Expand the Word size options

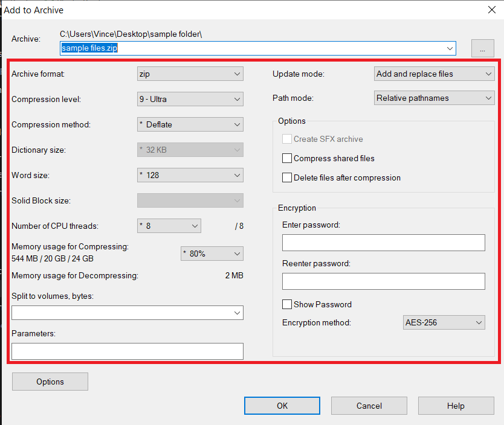click(190, 175)
